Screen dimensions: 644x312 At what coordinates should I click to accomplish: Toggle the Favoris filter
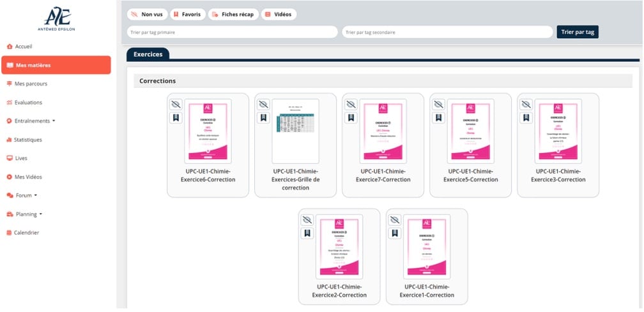188,14
